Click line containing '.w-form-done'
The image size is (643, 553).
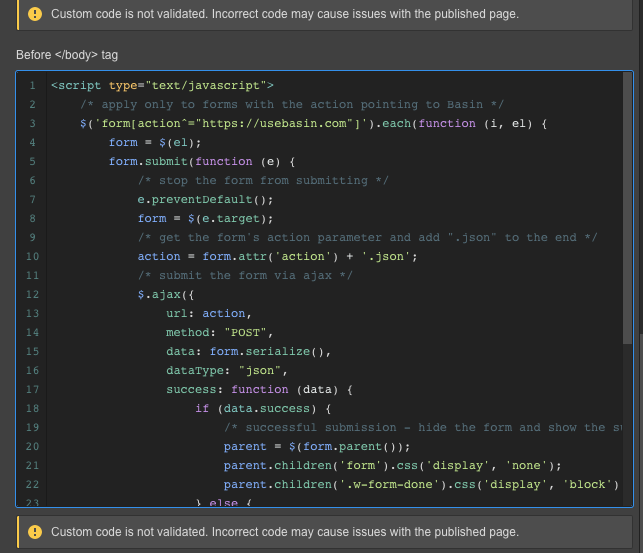[421, 485]
